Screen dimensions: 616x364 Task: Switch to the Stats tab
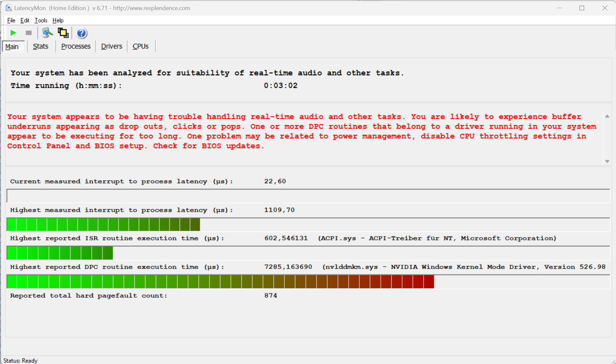[x=41, y=46]
